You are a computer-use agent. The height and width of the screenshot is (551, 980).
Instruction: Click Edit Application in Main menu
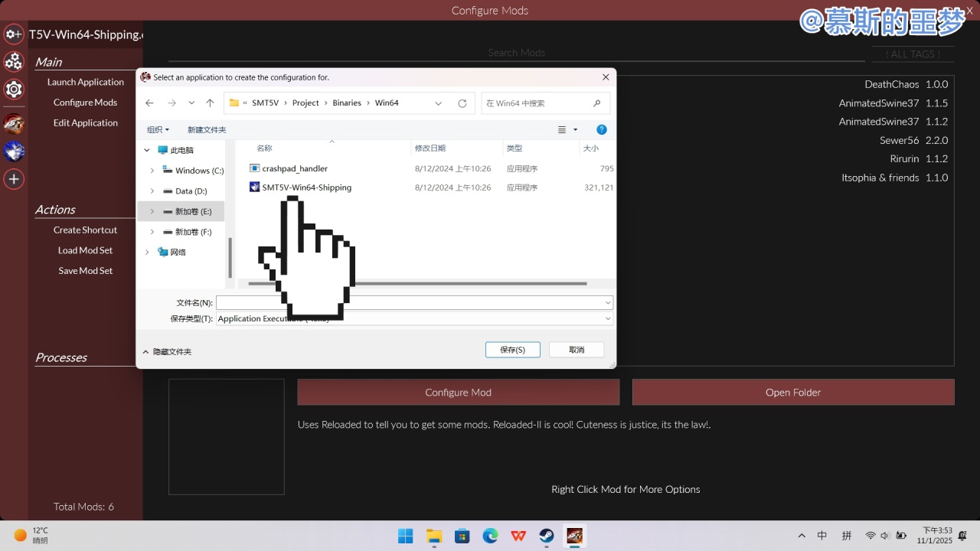(x=86, y=122)
